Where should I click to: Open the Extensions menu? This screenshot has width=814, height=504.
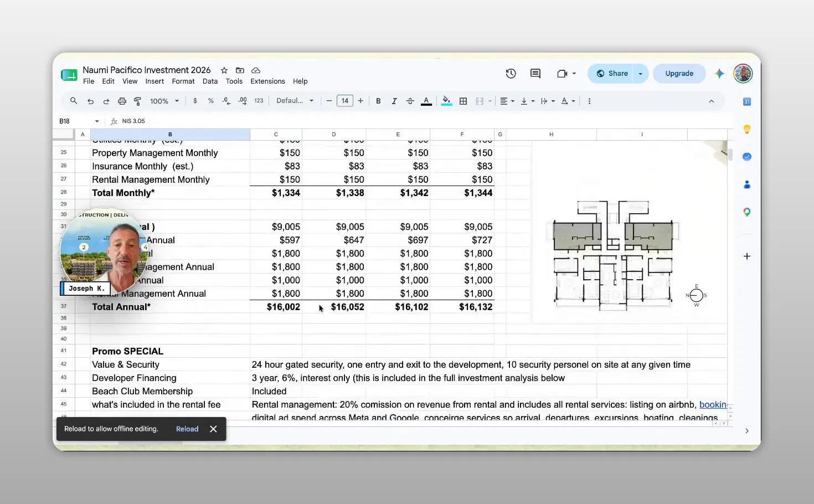(x=267, y=81)
